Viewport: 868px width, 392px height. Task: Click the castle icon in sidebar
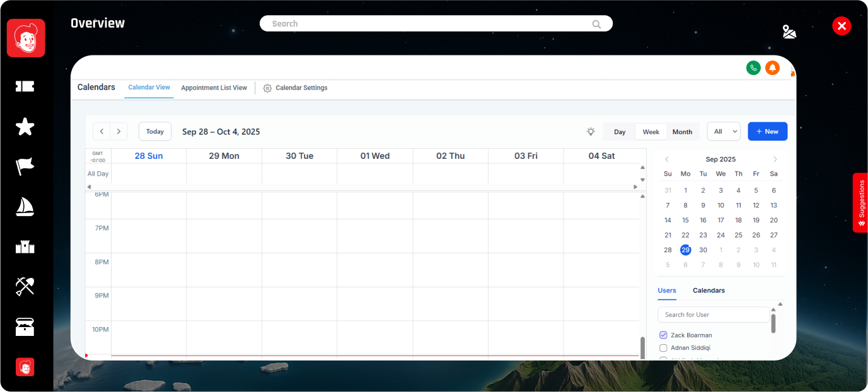point(25,246)
